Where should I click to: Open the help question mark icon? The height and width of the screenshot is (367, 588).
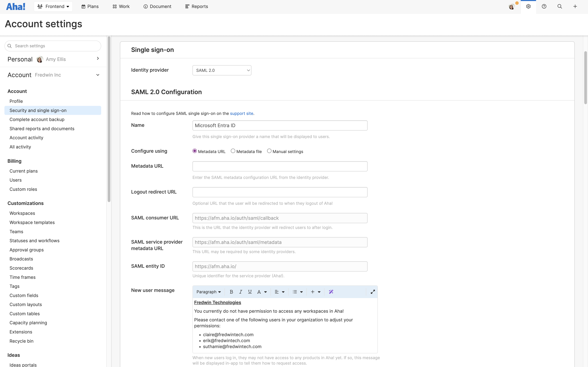tap(544, 6)
